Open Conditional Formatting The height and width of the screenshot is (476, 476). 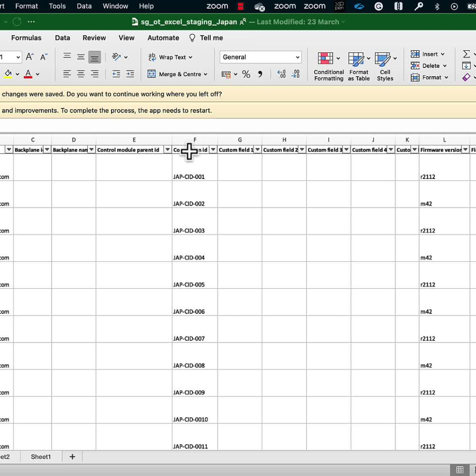329,66
